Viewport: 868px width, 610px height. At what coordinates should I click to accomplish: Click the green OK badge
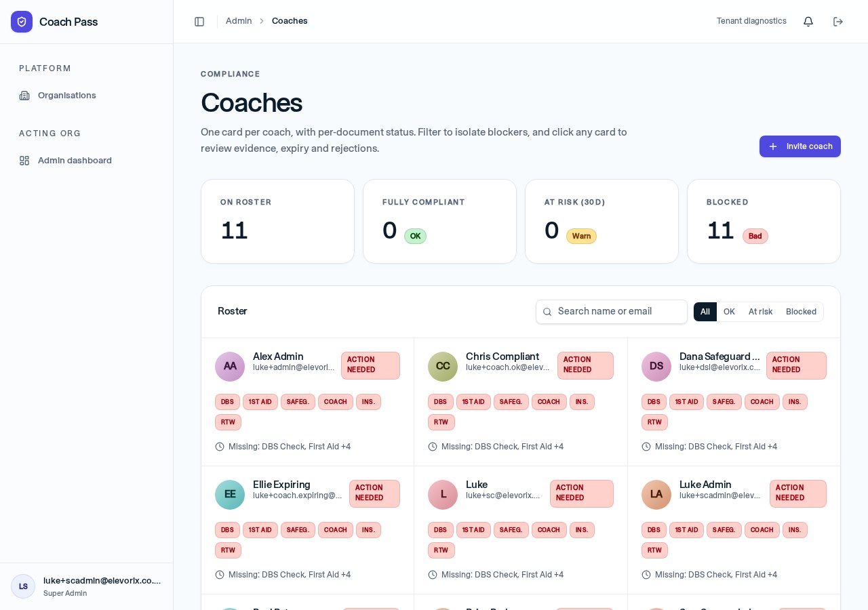coord(415,237)
